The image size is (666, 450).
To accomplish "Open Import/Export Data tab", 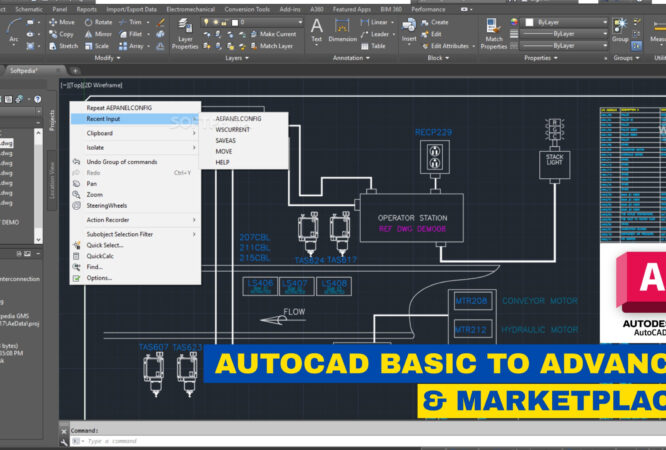I will click(131, 9).
